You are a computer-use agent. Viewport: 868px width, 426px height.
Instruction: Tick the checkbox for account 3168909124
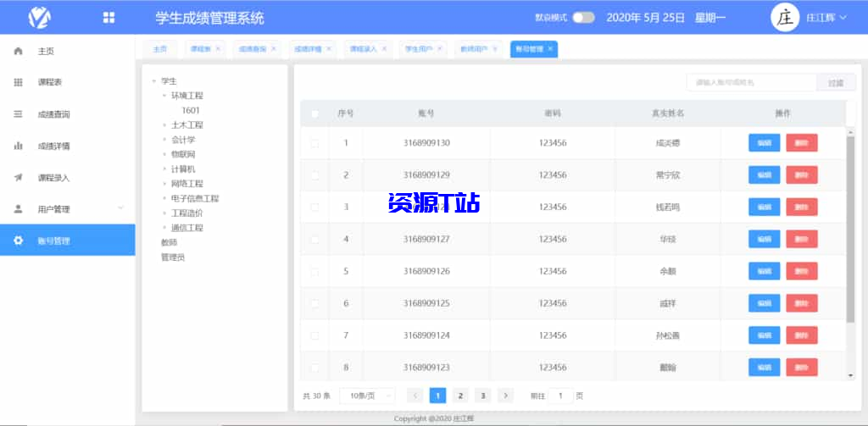[315, 336]
